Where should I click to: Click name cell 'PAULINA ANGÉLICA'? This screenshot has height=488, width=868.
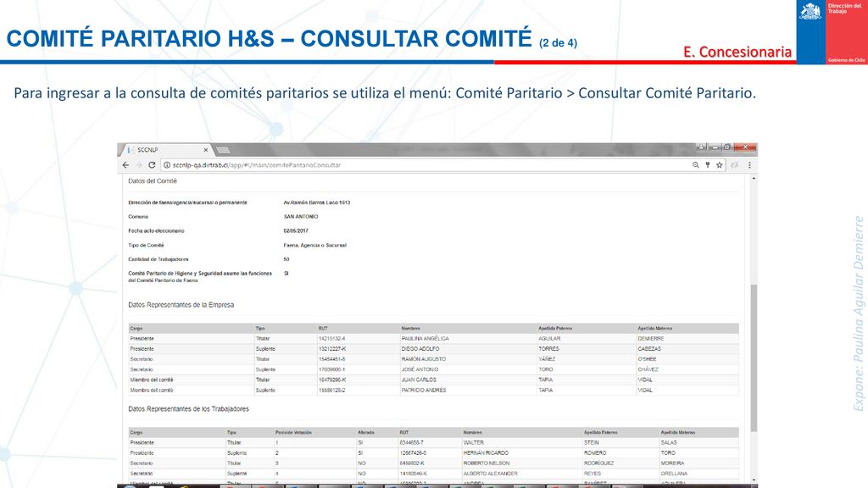(x=426, y=339)
